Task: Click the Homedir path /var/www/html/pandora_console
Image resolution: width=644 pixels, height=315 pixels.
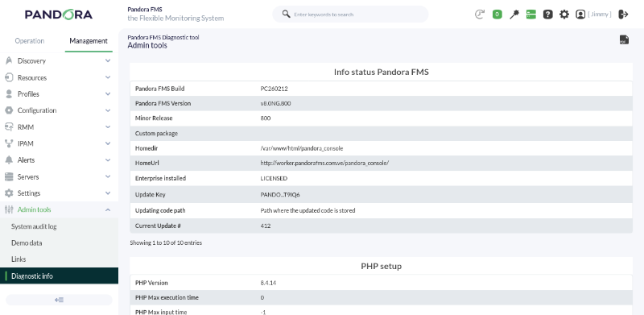Action: tap(301, 148)
